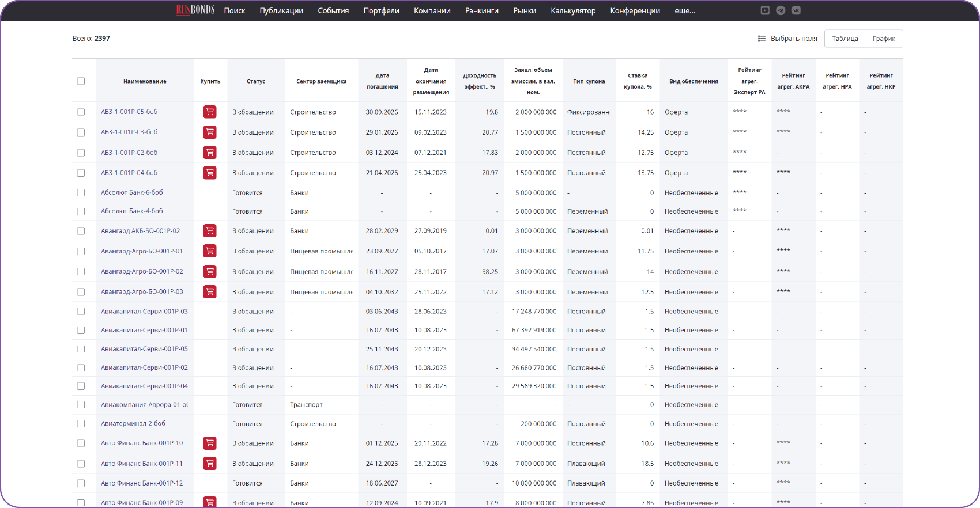Switch to the Таблица view tab
980x508 pixels.
pos(845,39)
